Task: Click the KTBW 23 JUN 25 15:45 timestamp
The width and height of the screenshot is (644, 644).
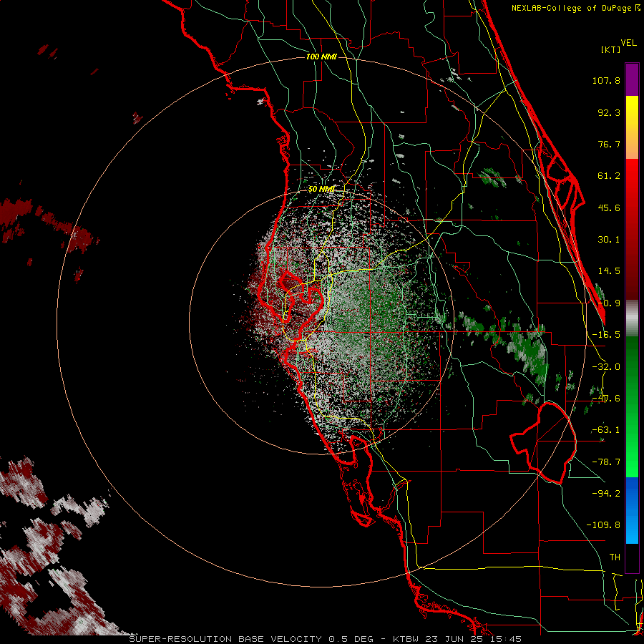Action: [457, 639]
